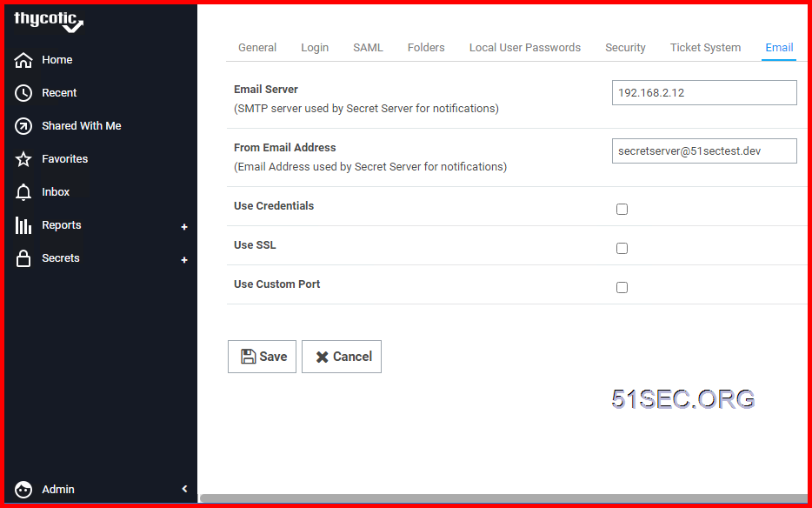The width and height of the screenshot is (812, 508).
Task: Click the Home house icon
Action: [23, 60]
